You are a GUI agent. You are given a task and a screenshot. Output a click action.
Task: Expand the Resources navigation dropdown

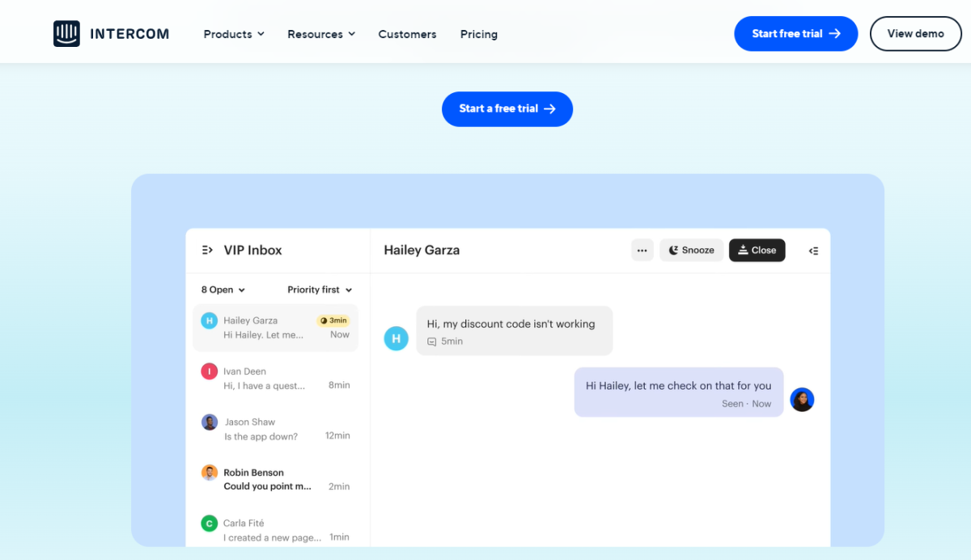320,34
